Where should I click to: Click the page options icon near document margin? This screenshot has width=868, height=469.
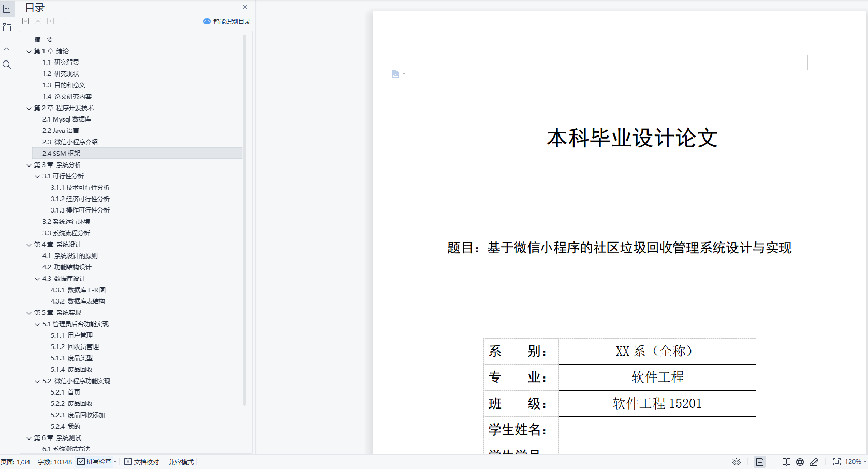tap(396, 74)
